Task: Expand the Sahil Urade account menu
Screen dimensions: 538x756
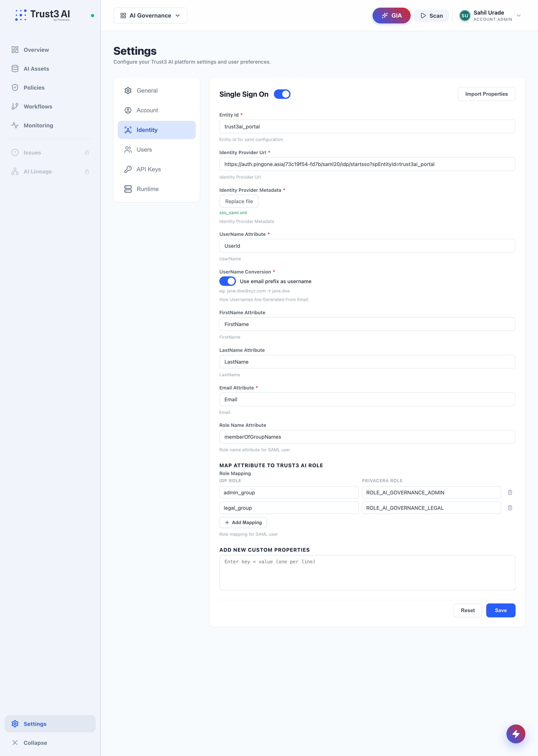Action: click(519, 16)
